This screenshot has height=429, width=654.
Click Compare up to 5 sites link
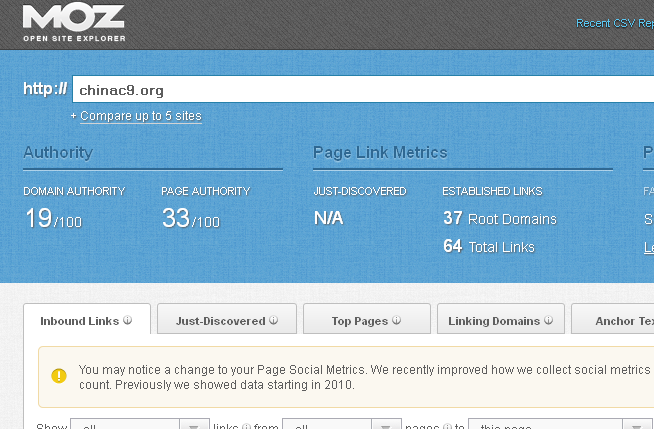point(141,116)
